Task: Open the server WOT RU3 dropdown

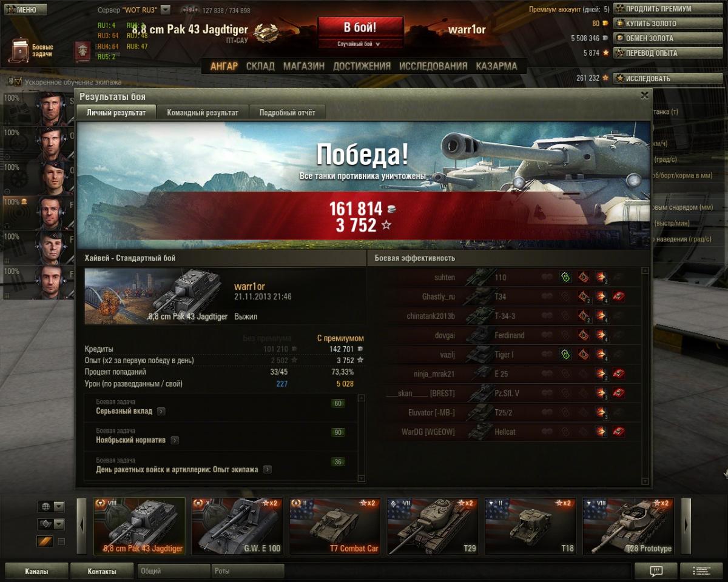Action: (166, 10)
